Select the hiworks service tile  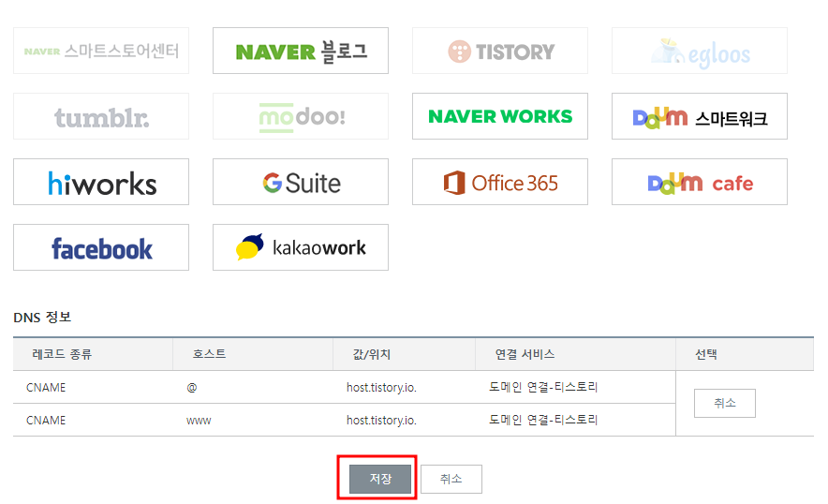pyautogui.click(x=101, y=182)
